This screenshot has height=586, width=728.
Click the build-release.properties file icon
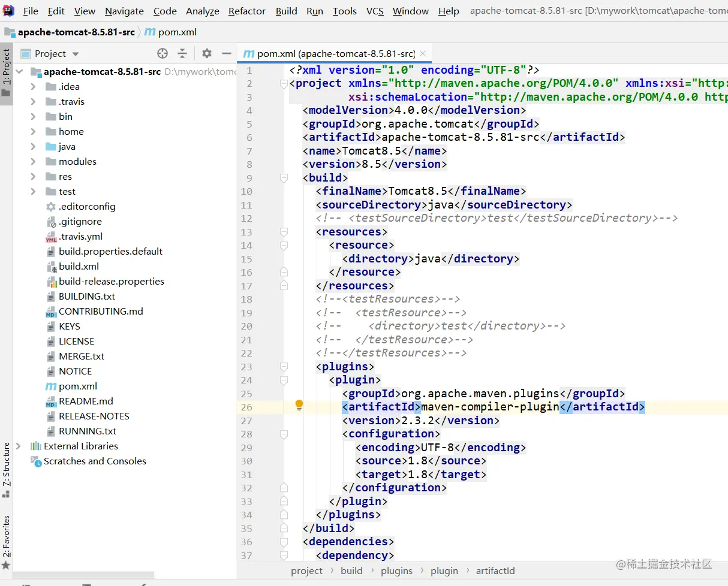click(52, 282)
